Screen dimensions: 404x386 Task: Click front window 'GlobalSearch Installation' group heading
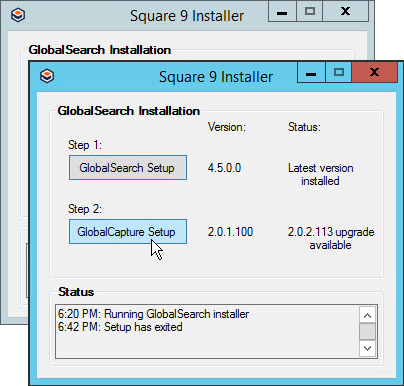129,111
